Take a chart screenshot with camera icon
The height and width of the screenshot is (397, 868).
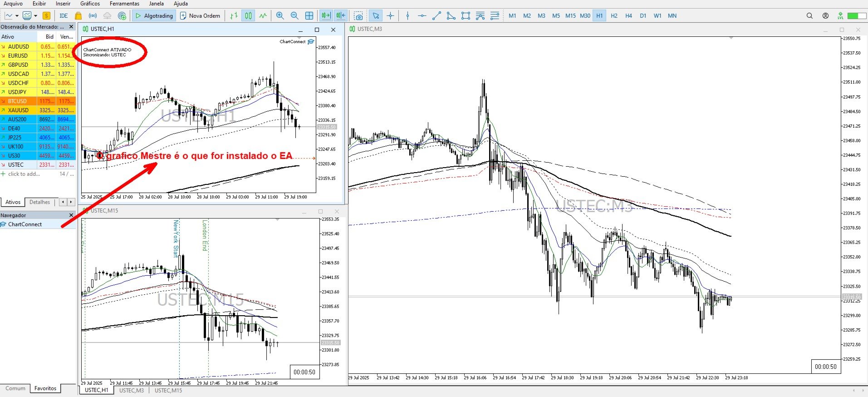(359, 16)
